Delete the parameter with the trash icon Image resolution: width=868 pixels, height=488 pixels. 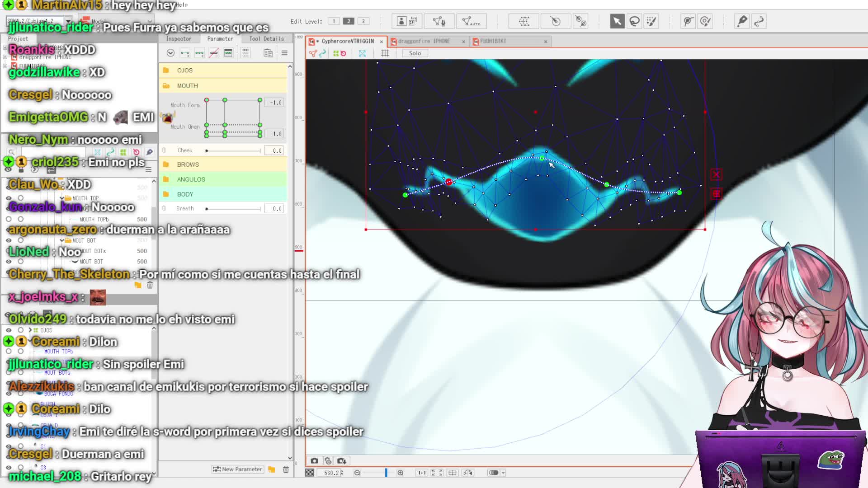286,469
